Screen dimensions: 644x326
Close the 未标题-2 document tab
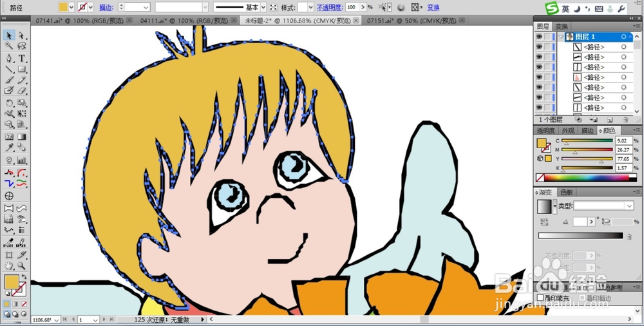(x=355, y=20)
